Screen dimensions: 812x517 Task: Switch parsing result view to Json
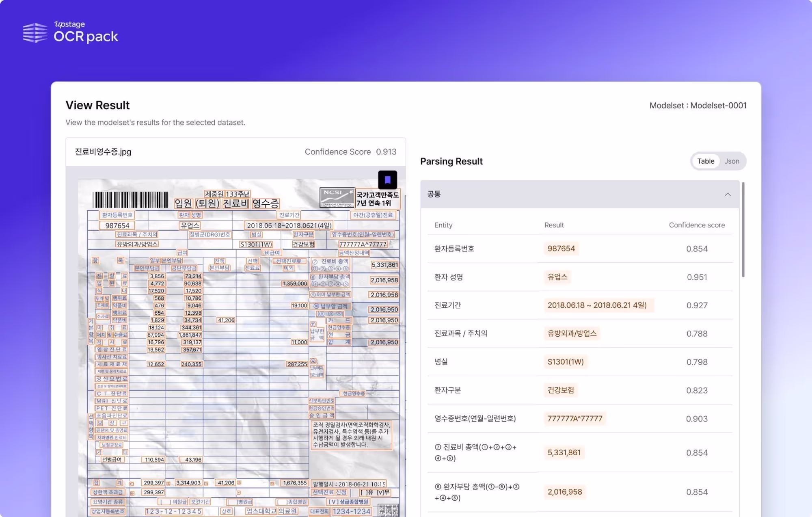coord(732,161)
